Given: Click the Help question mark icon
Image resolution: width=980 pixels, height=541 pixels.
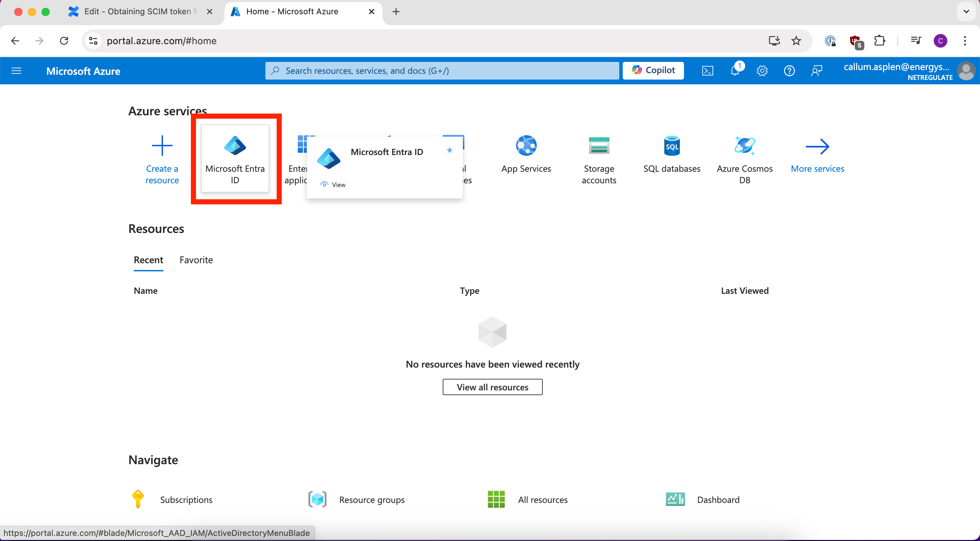Looking at the screenshot, I should click(789, 71).
